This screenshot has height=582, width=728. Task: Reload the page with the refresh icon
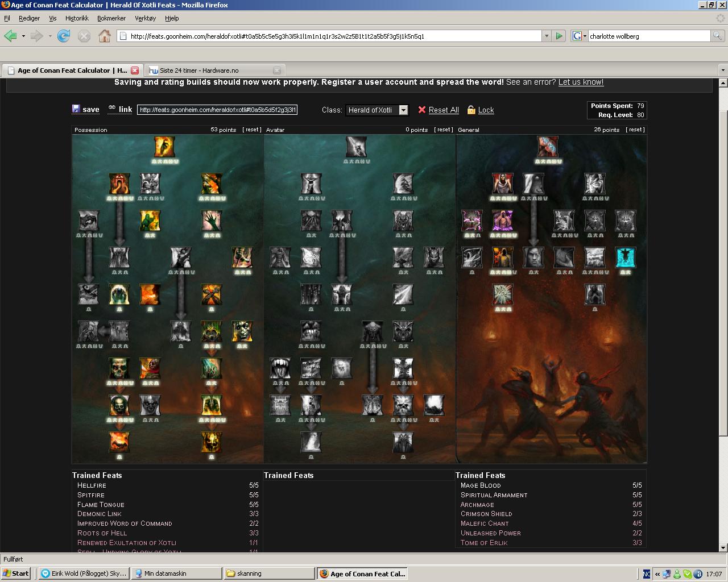[x=64, y=36]
